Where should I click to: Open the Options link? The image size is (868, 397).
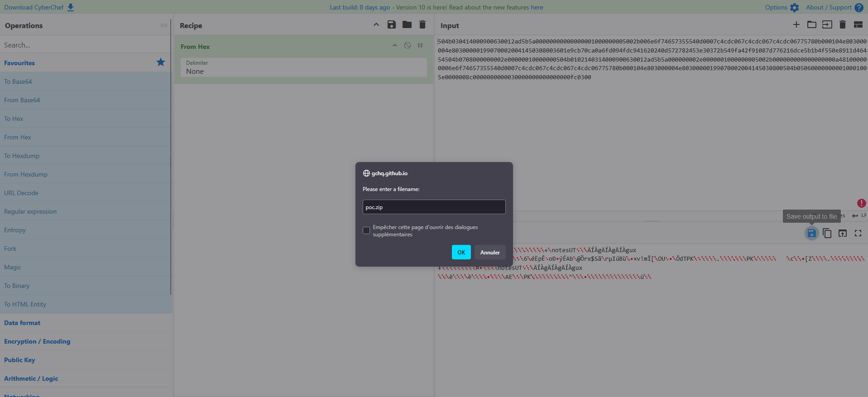tap(776, 7)
